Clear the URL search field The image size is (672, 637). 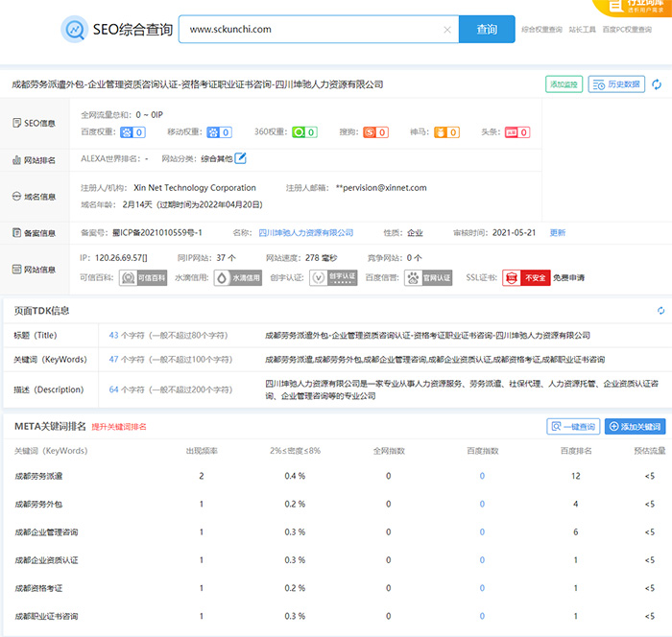pyautogui.click(x=447, y=30)
